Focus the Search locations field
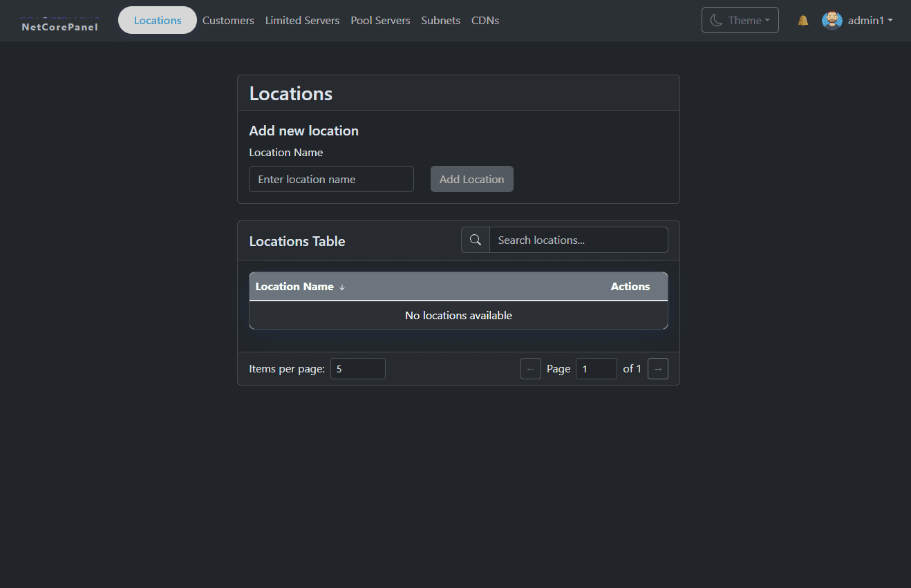 click(x=579, y=240)
